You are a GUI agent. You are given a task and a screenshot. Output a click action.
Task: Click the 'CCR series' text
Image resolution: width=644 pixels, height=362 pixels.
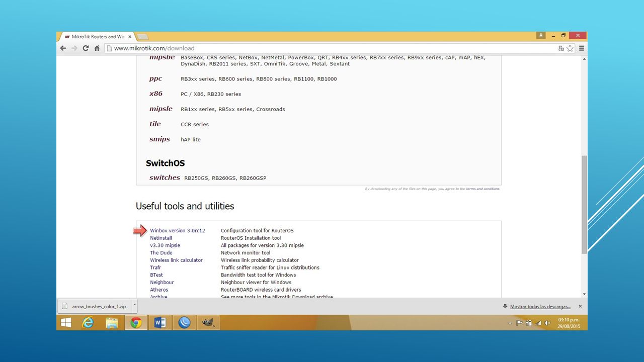[x=195, y=124]
